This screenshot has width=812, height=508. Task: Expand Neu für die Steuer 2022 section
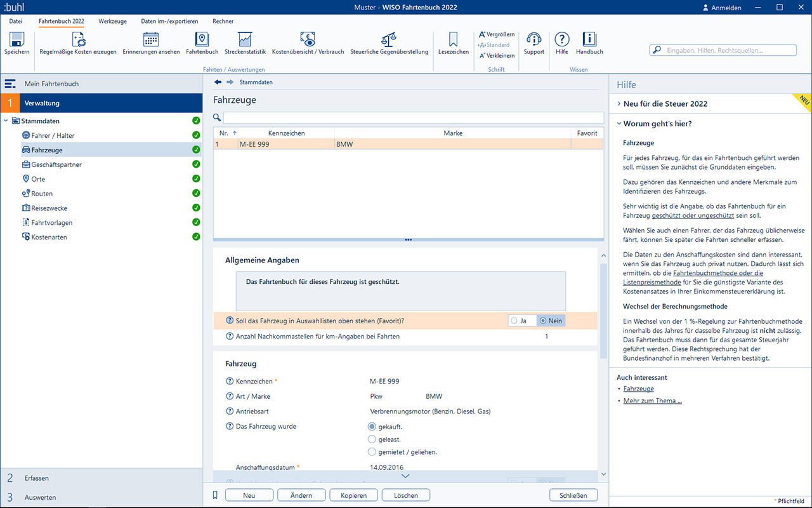coord(619,104)
